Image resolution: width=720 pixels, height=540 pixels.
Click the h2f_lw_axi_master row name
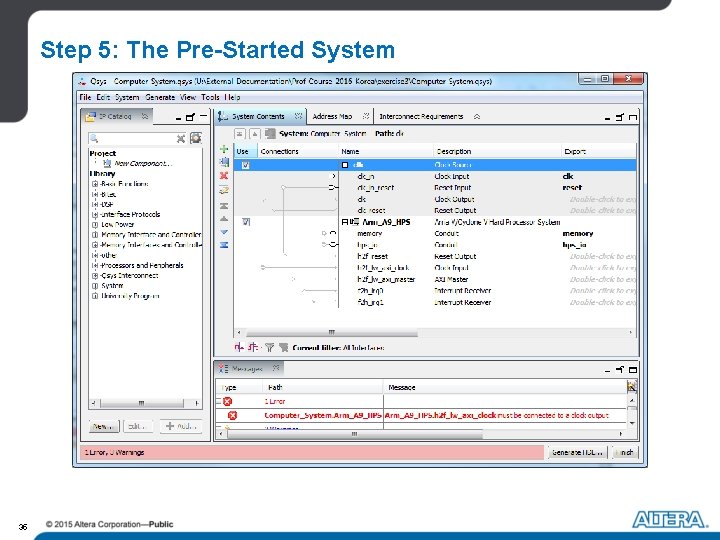(386, 279)
